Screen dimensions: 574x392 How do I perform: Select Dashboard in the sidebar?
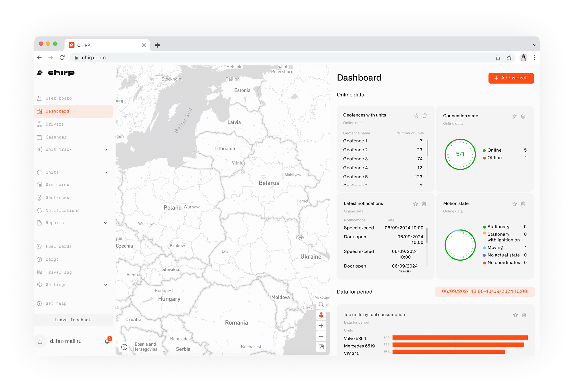click(74, 111)
